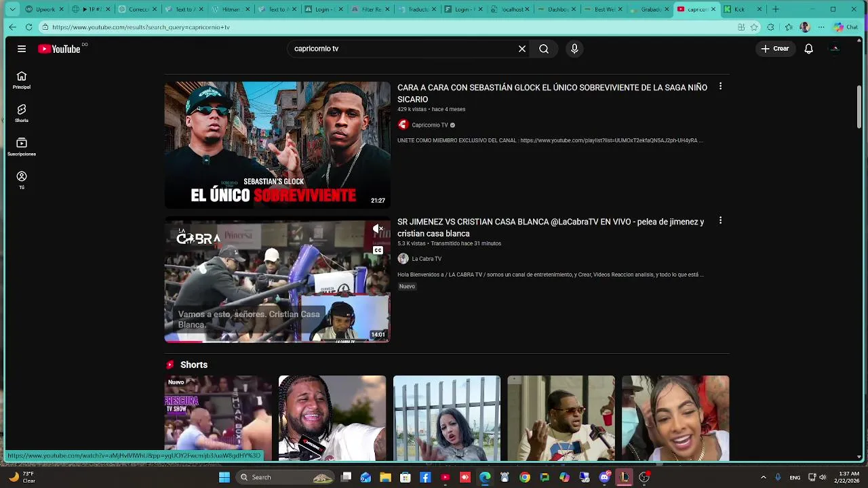Image resolution: width=868 pixels, height=488 pixels.
Task: Seek the La Cabra preview red progress bar
Action: 277,342
